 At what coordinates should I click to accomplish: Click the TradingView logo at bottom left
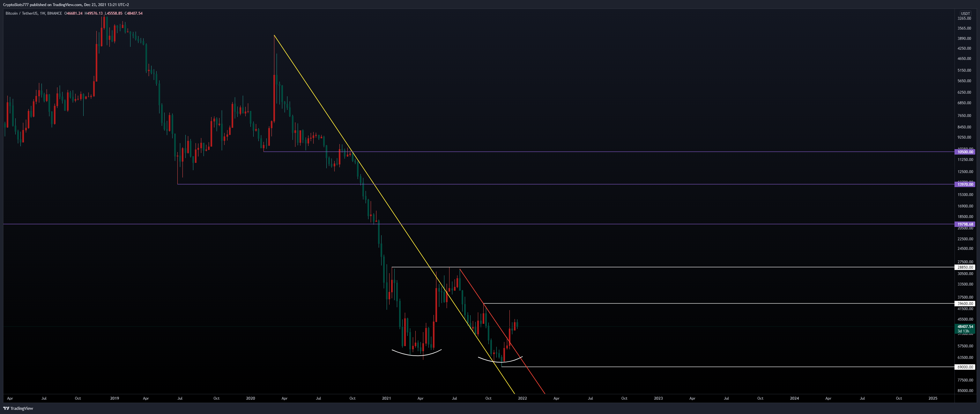click(x=18, y=408)
